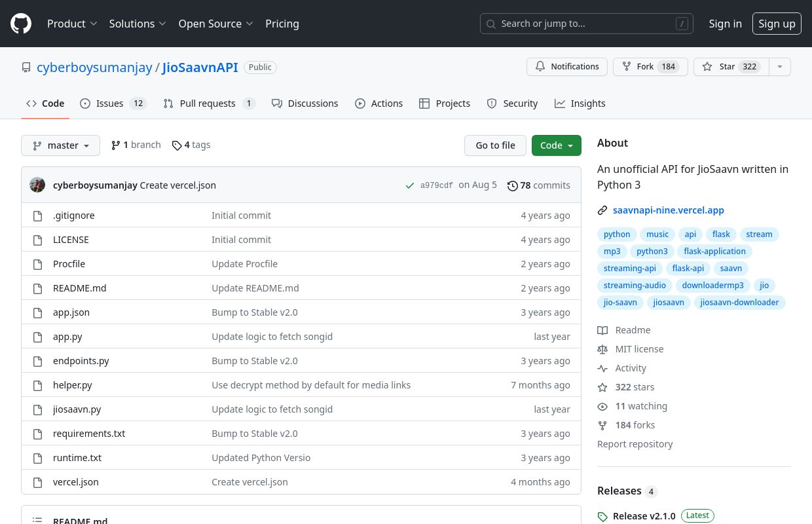
Task: Open the star lists dropdown arrow
Action: (x=779, y=67)
